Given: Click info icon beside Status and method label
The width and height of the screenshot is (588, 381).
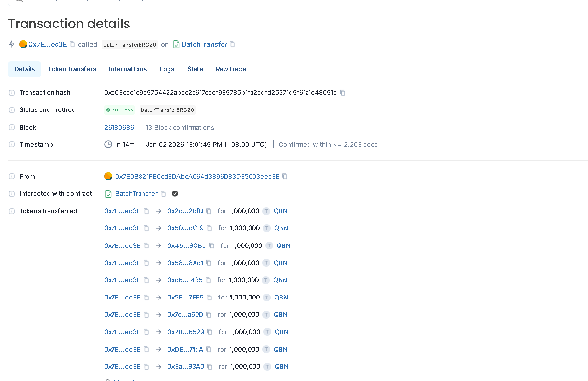Looking at the screenshot, I should (x=12, y=110).
